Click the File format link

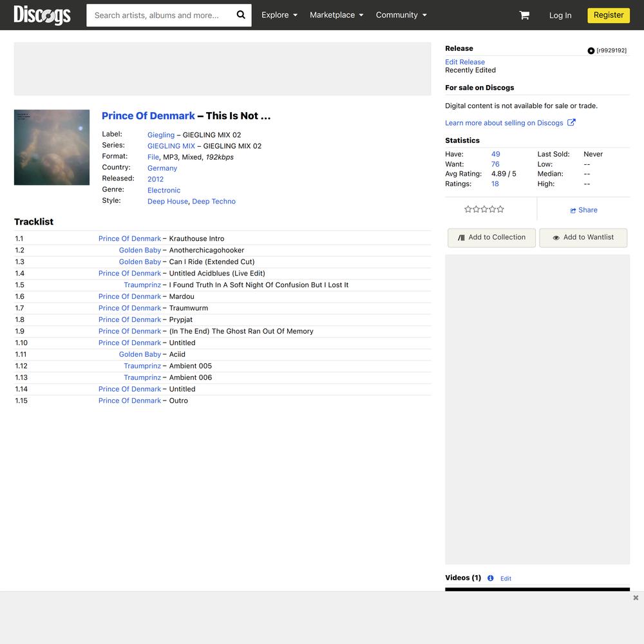(153, 157)
